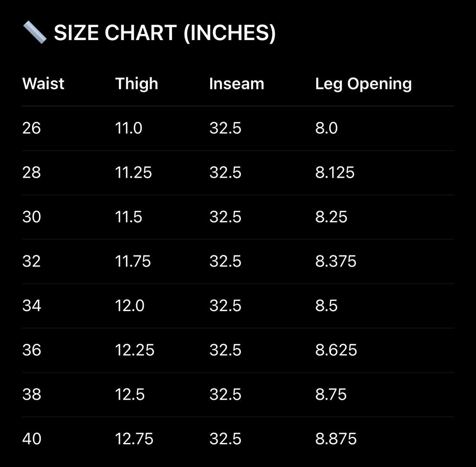The width and height of the screenshot is (476, 467).
Task: Click the SIZE CHART (INCHES) heading
Action: [165, 33]
